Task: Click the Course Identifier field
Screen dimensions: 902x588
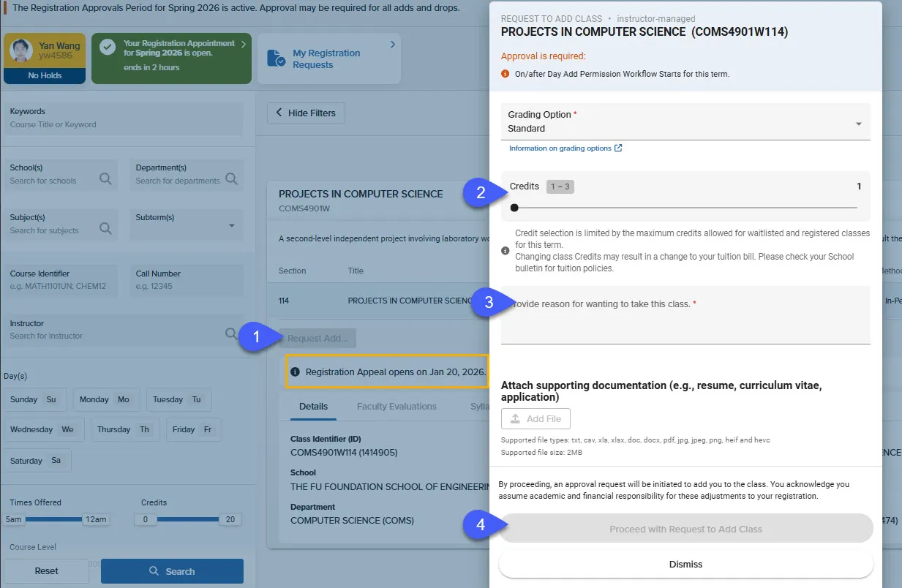Action: (61, 280)
